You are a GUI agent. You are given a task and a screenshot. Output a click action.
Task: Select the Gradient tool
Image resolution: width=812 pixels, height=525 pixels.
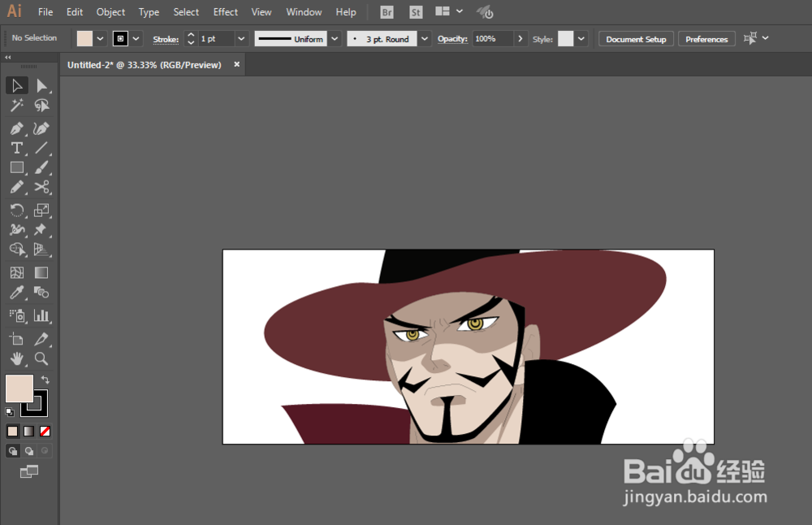tap(41, 272)
